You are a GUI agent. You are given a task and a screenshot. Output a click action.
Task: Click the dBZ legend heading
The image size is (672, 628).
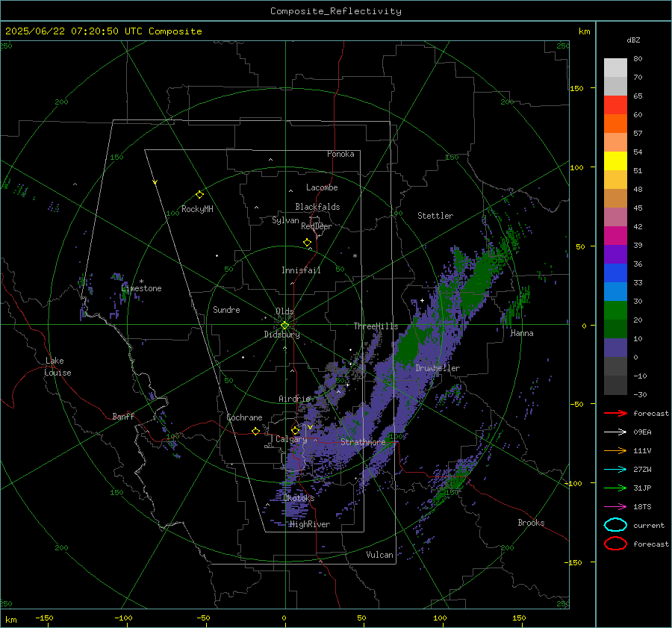[x=633, y=40]
